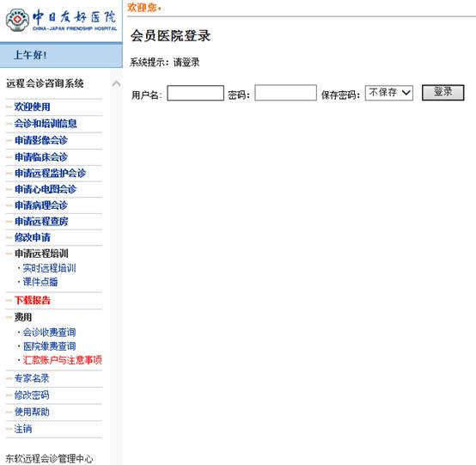Open 会诊和培训信息 in the sidebar
The height and width of the screenshot is (465, 476).
[x=46, y=124]
